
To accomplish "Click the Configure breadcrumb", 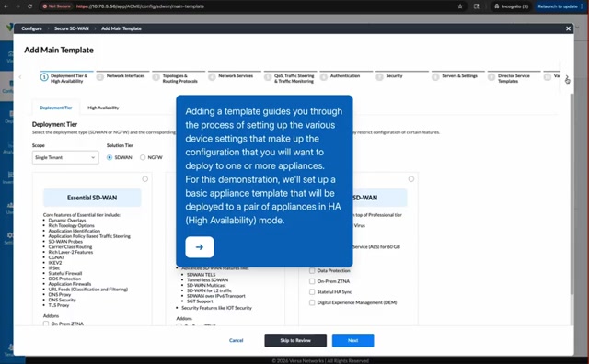I will tap(31, 28).
